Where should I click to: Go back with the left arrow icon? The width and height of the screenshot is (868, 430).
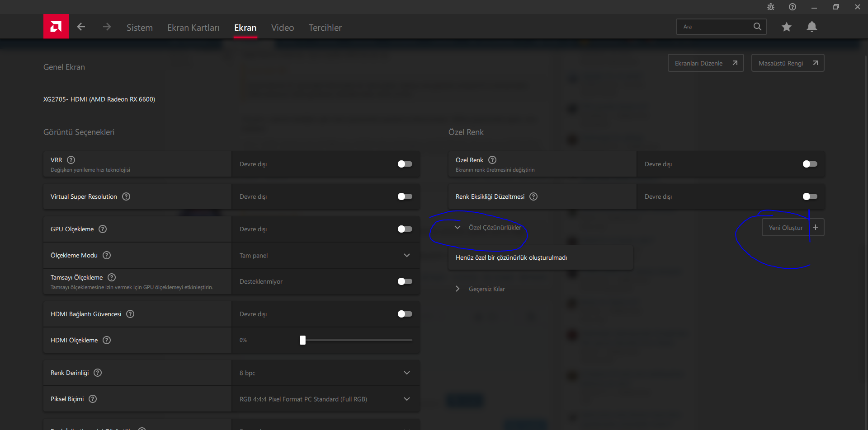(x=81, y=27)
